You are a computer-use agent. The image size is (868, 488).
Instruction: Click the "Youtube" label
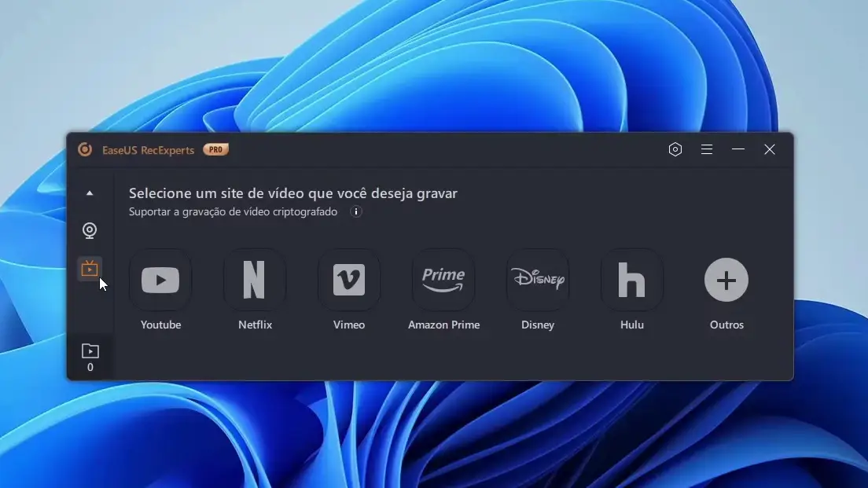(x=160, y=325)
